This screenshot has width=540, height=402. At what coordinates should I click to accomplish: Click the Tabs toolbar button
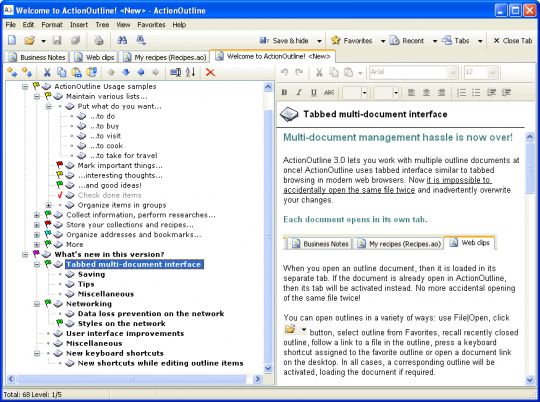pos(456,41)
